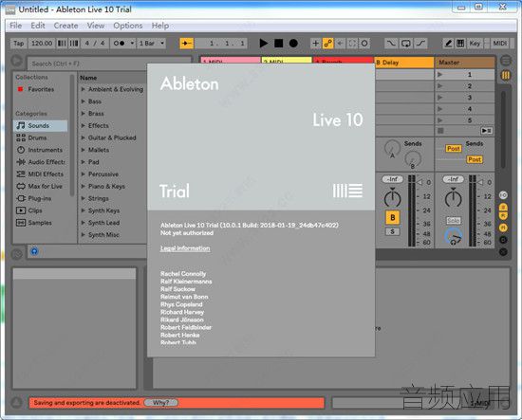Launch Master scene 3
The image size is (522, 420).
pyautogui.click(x=440, y=98)
